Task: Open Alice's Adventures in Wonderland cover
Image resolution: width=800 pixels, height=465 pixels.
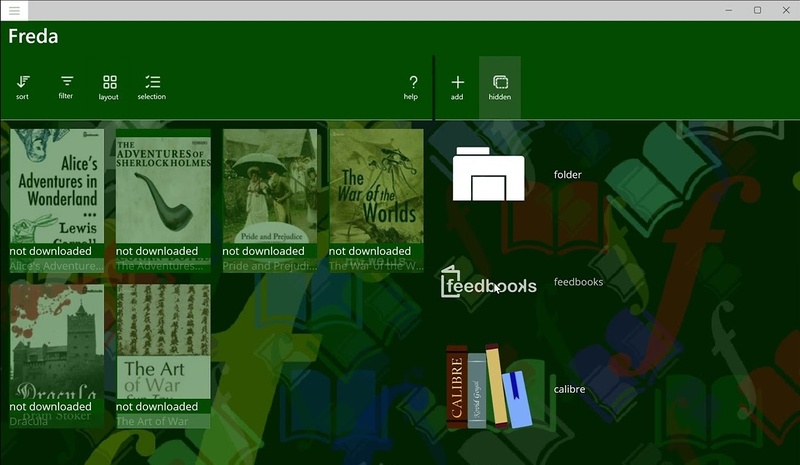Action: click(57, 186)
